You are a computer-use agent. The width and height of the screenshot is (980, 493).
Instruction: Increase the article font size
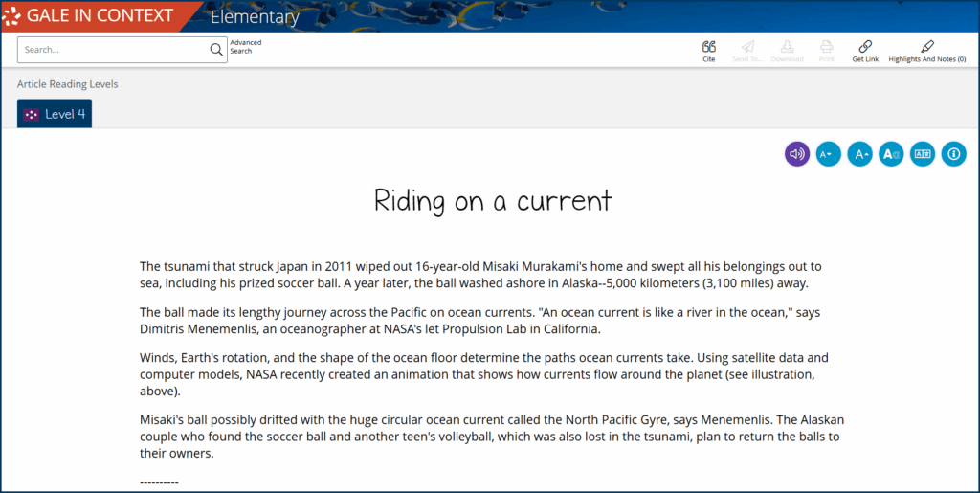[859, 153]
